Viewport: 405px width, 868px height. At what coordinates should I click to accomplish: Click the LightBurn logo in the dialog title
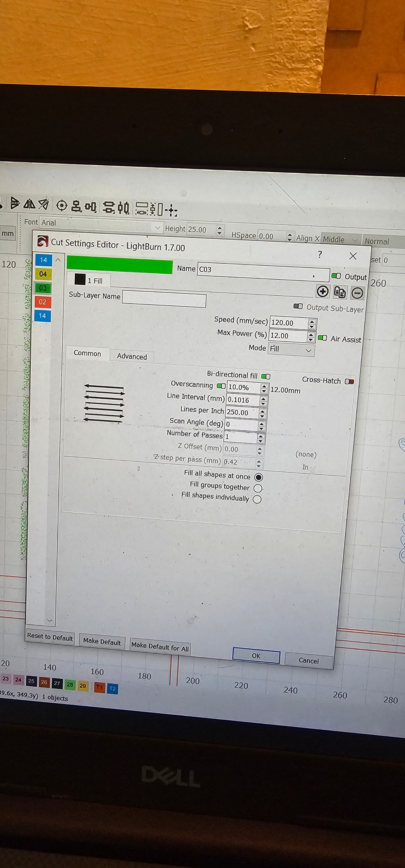43,241
